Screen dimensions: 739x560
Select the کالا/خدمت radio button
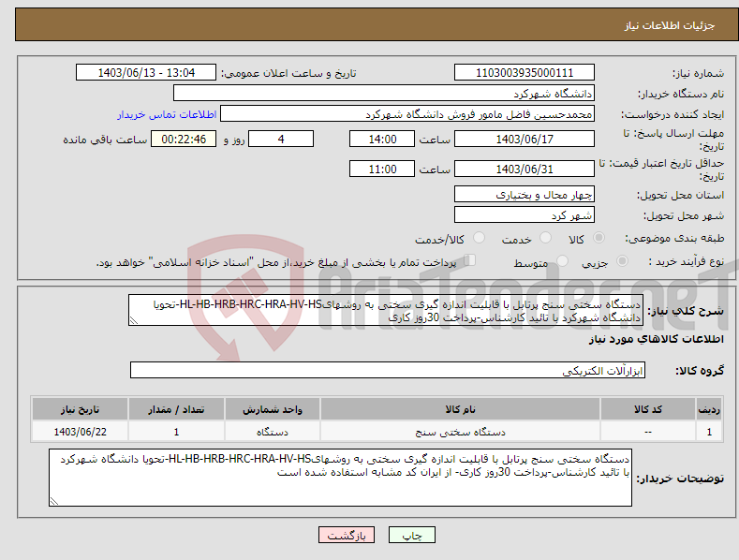479,238
